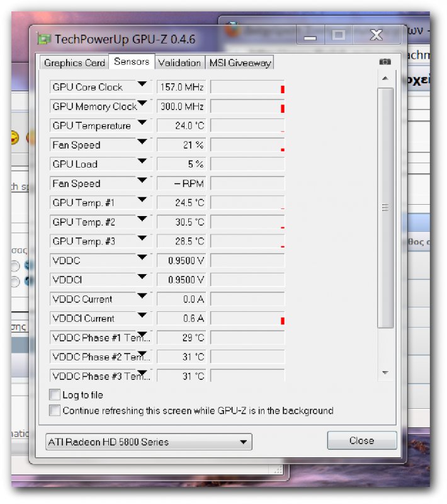
Task: Close GPU-Z with the title bar X
Action: point(376,35)
